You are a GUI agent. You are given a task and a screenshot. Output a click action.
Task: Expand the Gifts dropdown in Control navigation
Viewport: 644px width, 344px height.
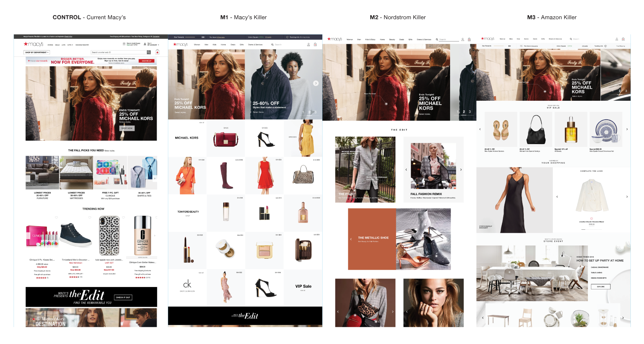[x=70, y=45]
